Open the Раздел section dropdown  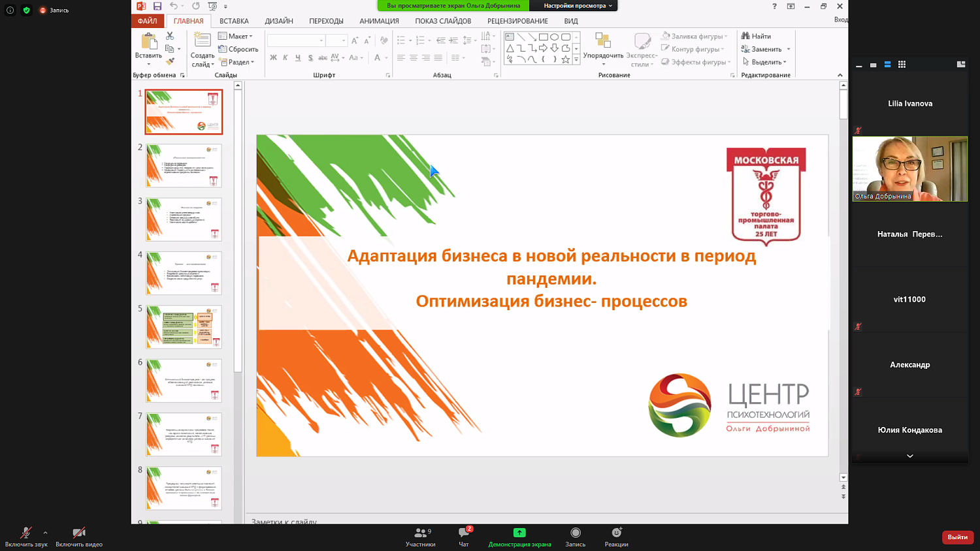click(x=237, y=62)
